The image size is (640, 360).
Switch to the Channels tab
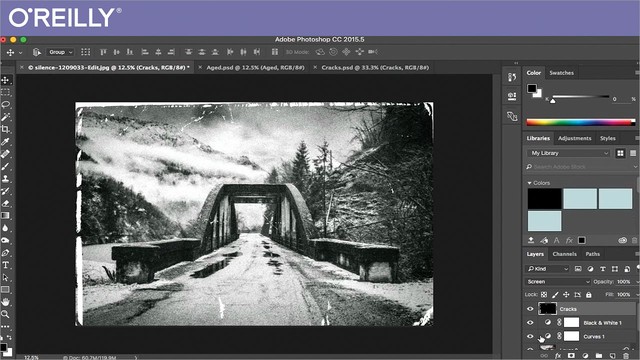click(x=564, y=254)
